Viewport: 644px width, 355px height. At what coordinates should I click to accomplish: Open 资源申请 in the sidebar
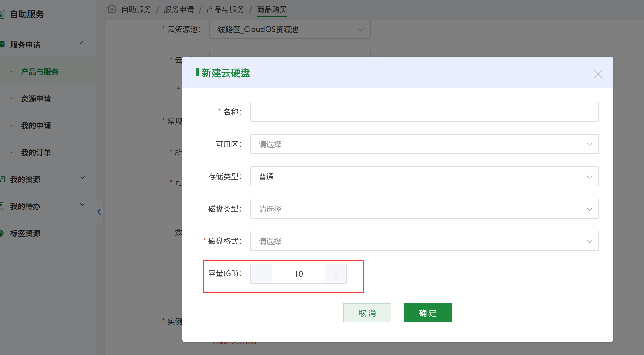pyautogui.click(x=36, y=99)
